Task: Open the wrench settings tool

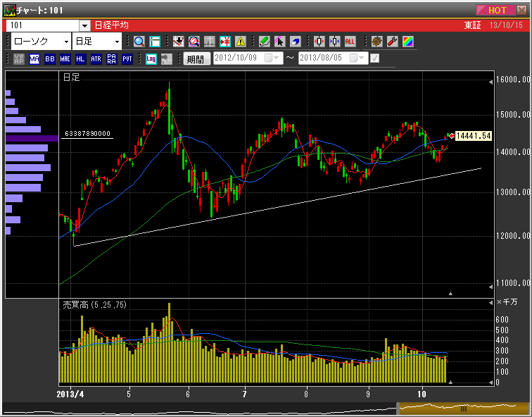Action: (393, 42)
